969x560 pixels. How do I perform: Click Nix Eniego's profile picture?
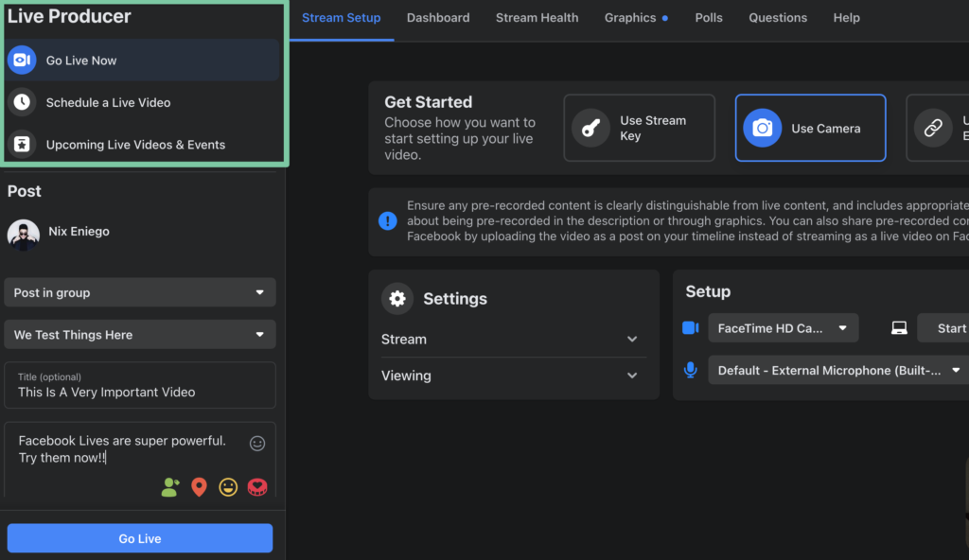24,235
